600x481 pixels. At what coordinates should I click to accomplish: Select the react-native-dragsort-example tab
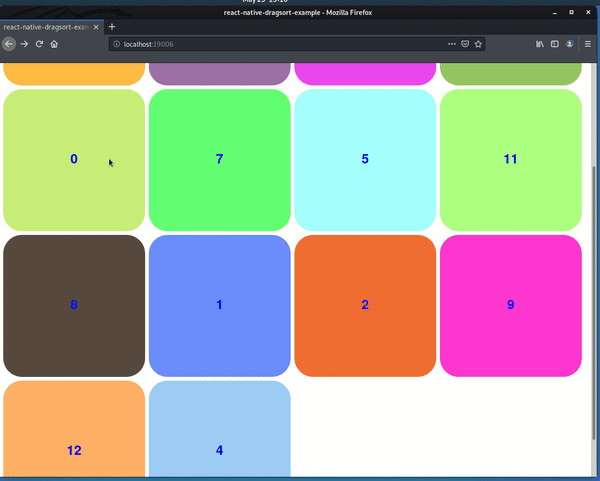(x=52, y=27)
